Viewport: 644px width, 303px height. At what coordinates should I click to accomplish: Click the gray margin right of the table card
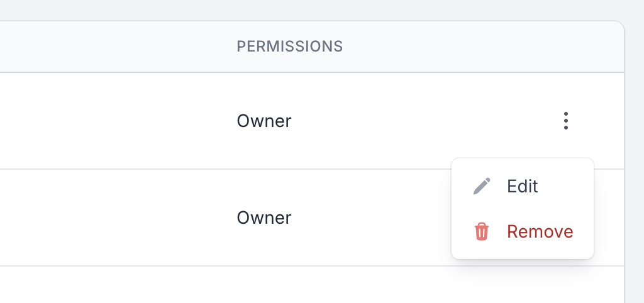635,164
